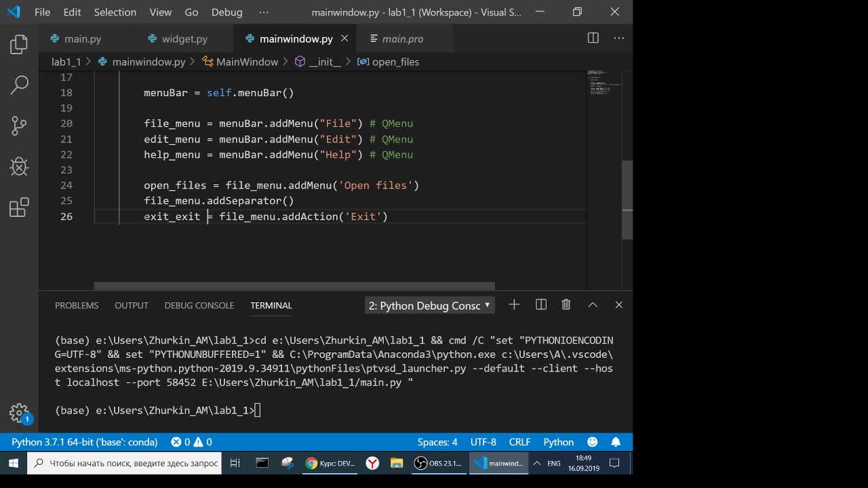868x488 pixels.
Task: Open the Go menu
Action: coord(191,12)
